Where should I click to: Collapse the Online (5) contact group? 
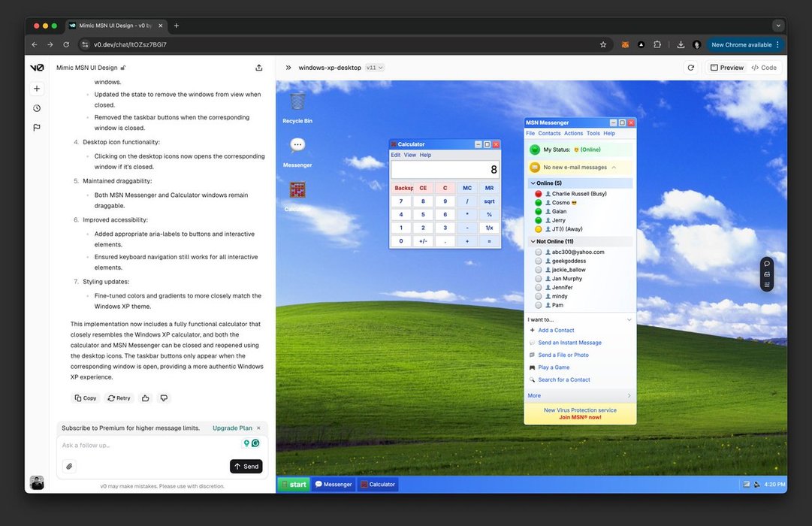coord(533,183)
